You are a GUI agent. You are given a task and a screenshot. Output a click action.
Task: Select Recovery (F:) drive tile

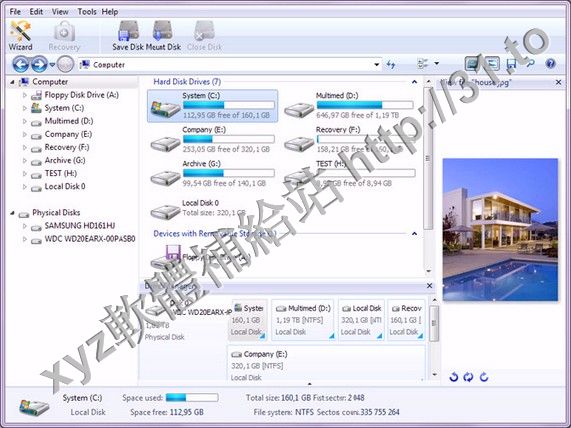pyautogui.click(x=348, y=140)
